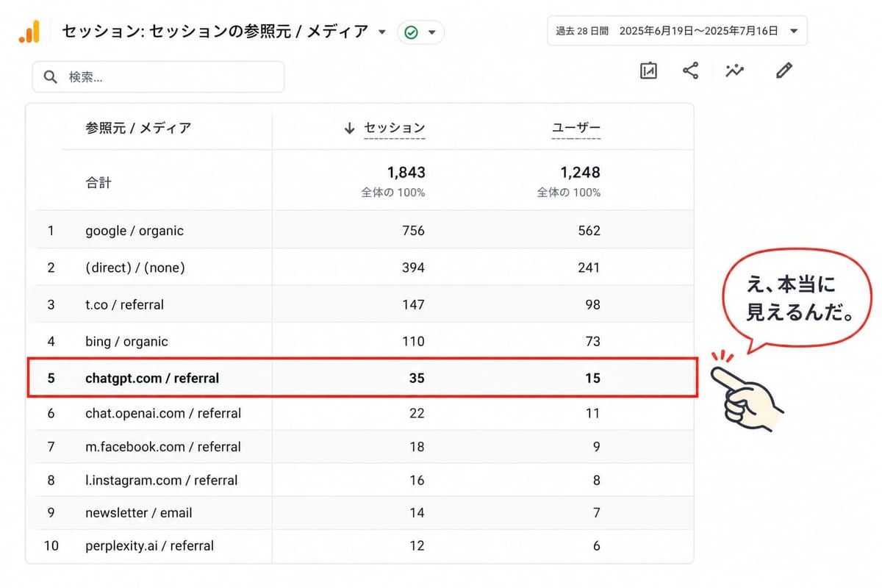Viewport: 882px width, 588px height.
Task: Click the Google Analytics logo icon
Action: point(29,32)
